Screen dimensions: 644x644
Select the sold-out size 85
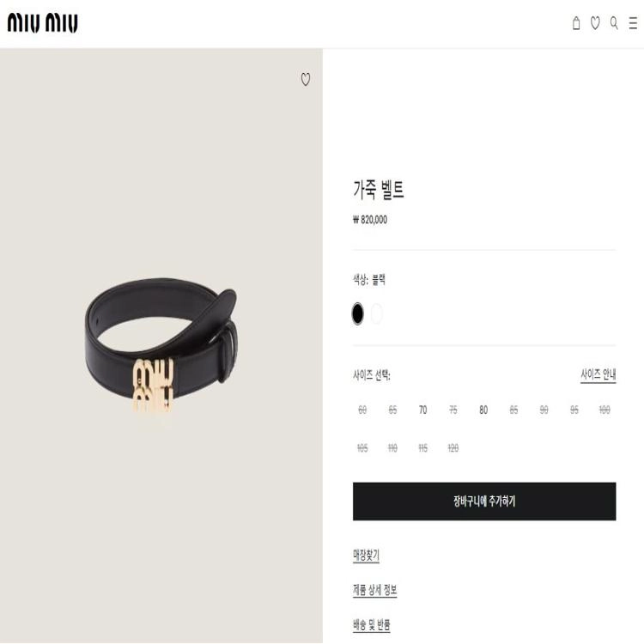[x=513, y=410]
